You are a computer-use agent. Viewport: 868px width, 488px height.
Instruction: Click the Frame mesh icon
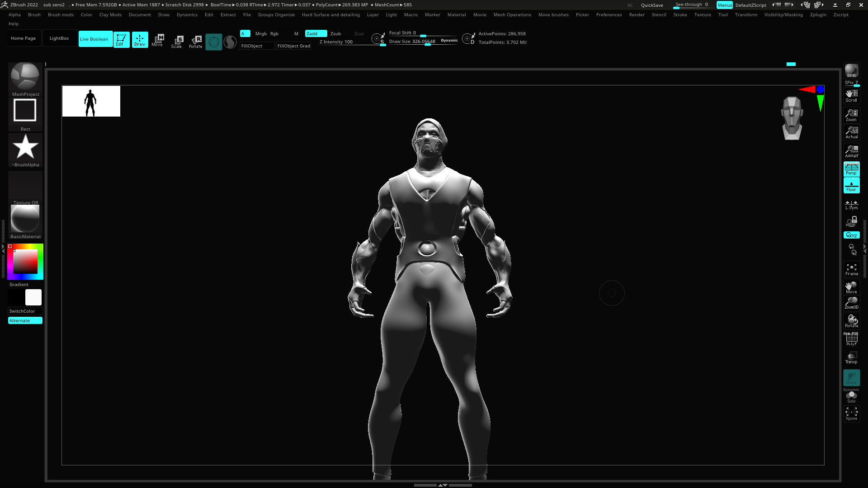click(x=851, y=269)
